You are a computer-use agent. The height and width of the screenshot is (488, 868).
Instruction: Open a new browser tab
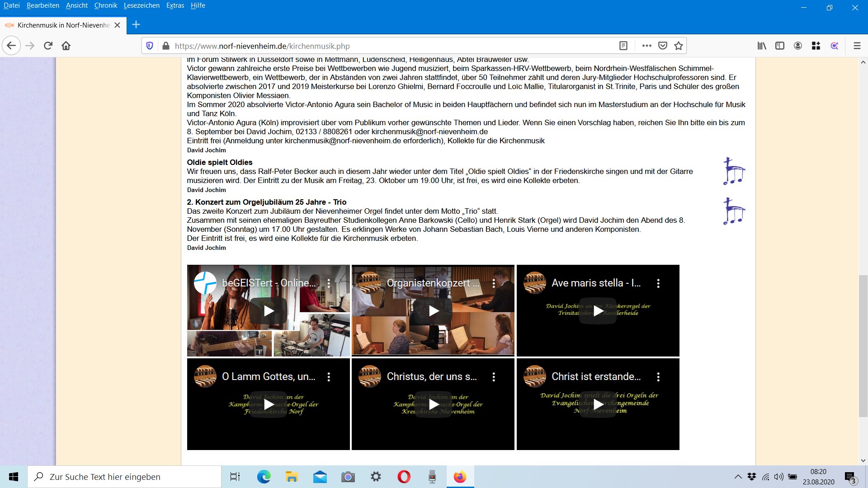(136, 25)
